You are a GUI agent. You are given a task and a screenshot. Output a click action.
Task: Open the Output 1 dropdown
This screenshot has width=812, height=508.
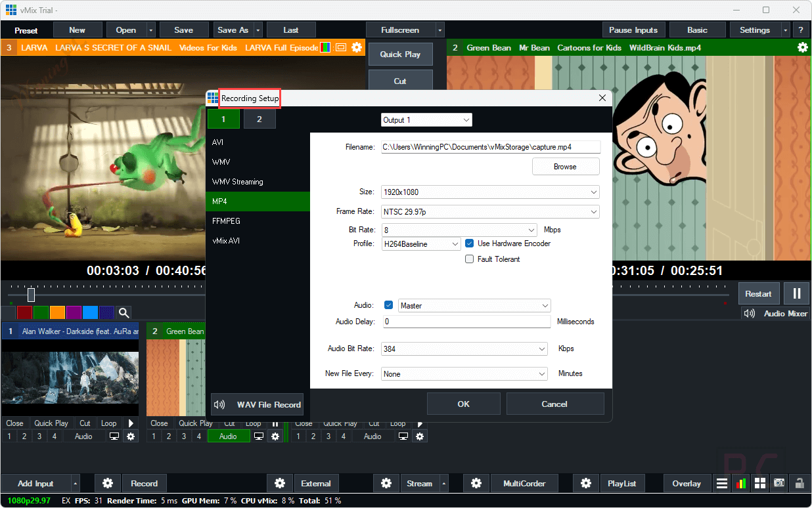[426, 120]
